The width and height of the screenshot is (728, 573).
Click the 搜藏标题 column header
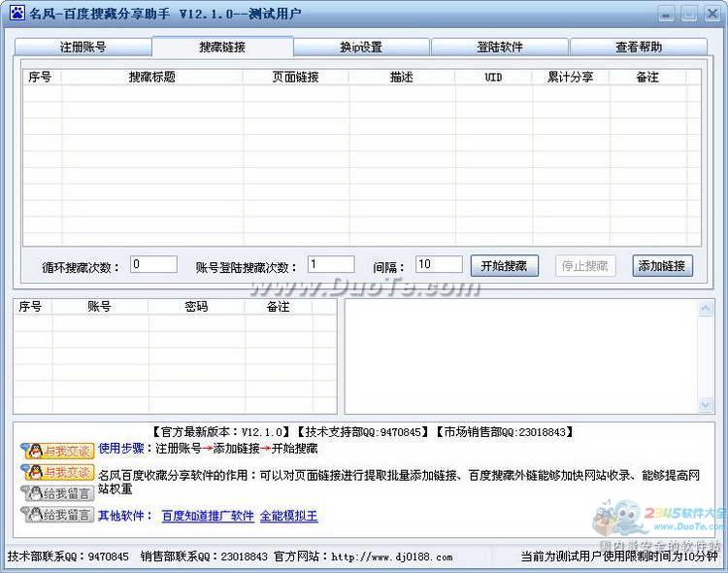click(x=152, y=77)
